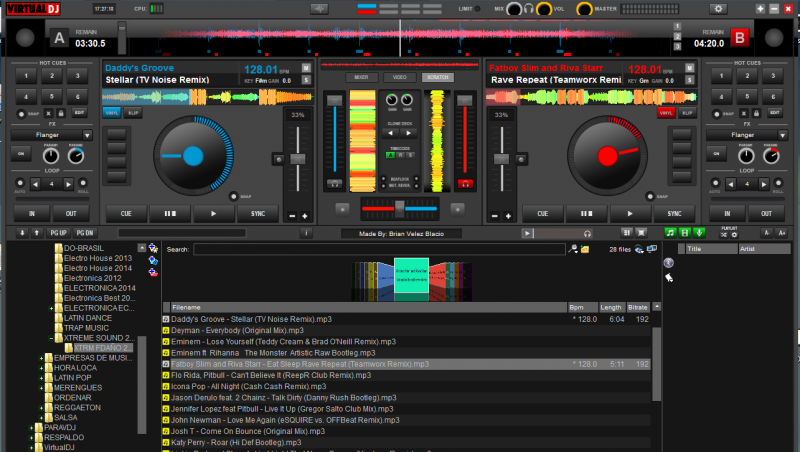Enable Deck A loop ROLL radio button
The height and width of the screenshot is (452, 800).
(83, 183)
